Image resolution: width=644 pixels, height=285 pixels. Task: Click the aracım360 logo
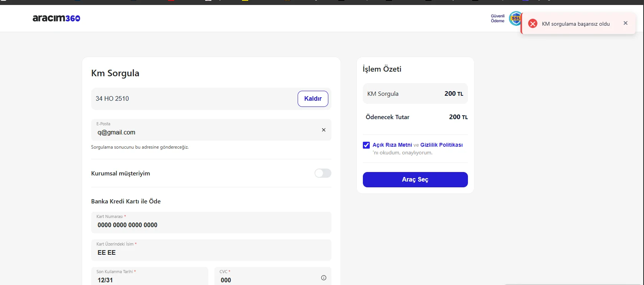pyautogui.click(x=56, y=18)
